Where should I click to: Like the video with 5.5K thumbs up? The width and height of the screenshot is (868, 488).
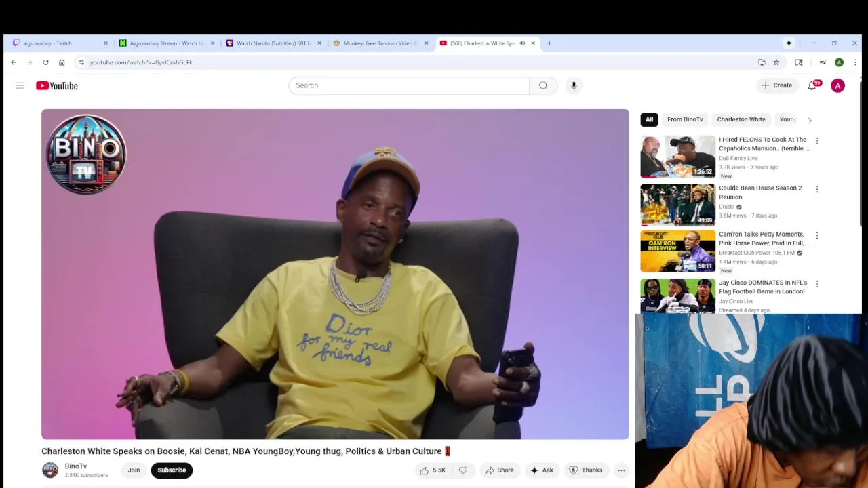433,470
